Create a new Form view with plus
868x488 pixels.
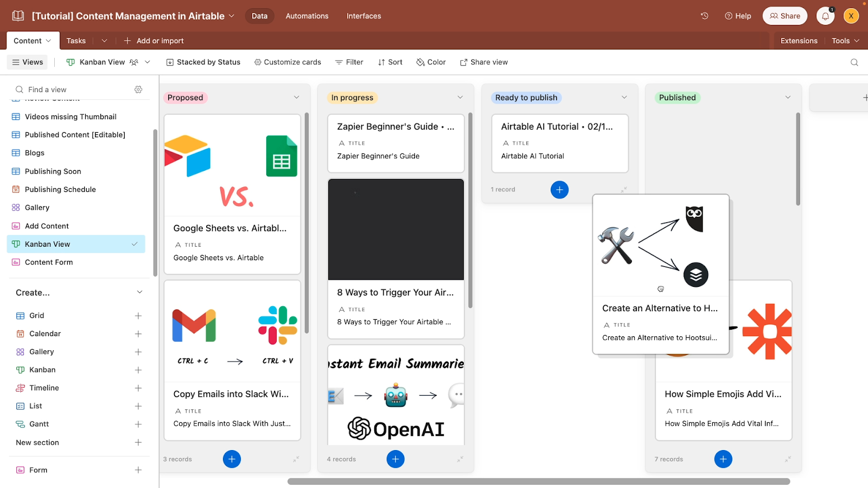click(138, 470)
